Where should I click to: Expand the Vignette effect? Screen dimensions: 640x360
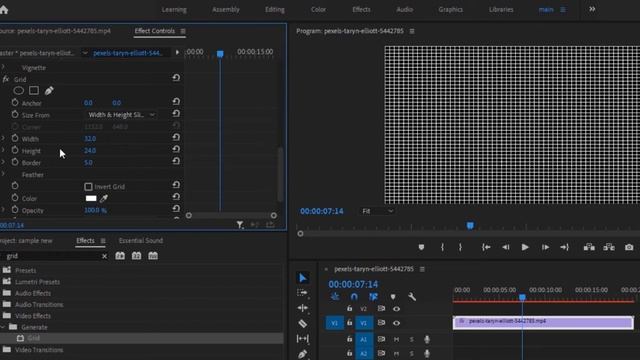(x=3, y=68)
